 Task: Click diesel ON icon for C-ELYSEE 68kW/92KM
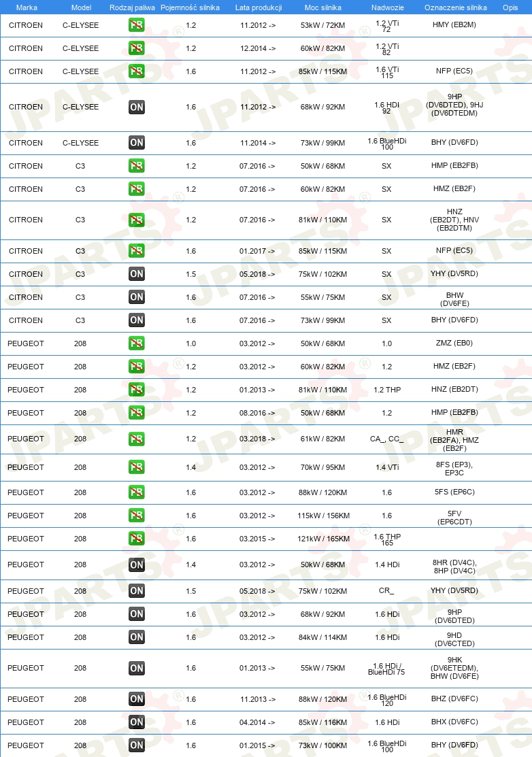[137, 107]
